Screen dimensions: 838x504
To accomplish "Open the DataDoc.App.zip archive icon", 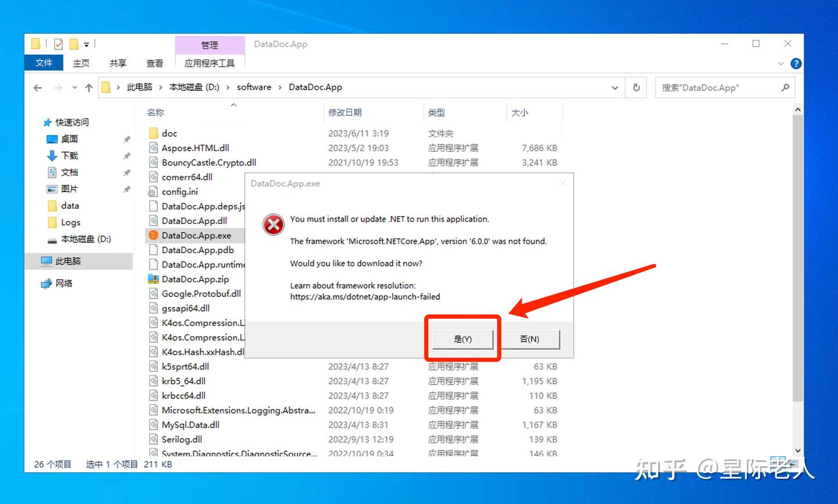I will pyautogui.click(x=153, y=279).
